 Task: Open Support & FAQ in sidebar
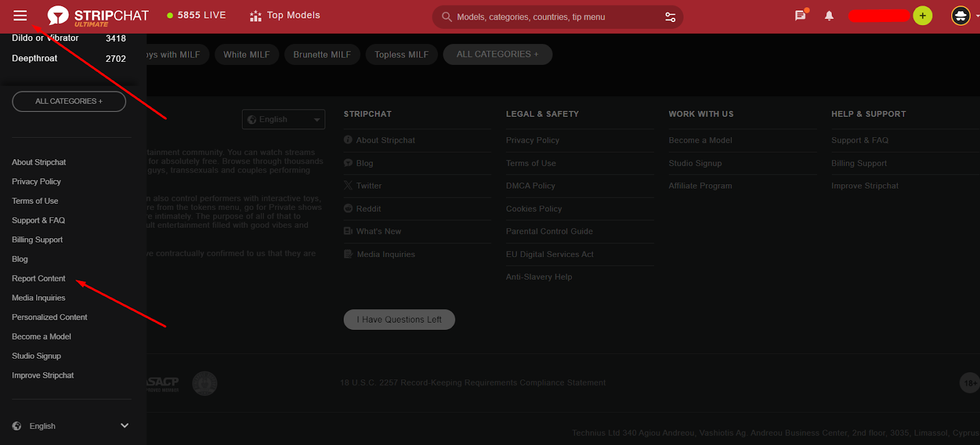click(38, 220)
